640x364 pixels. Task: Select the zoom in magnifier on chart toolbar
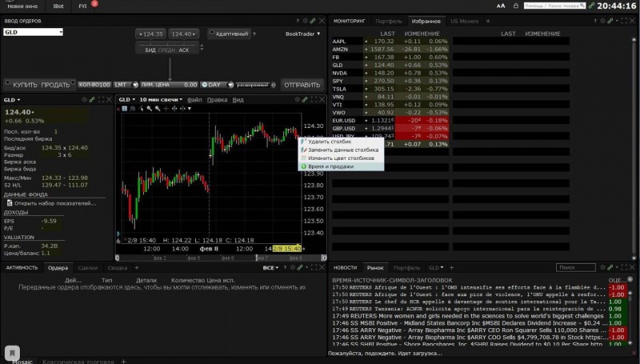150,109
